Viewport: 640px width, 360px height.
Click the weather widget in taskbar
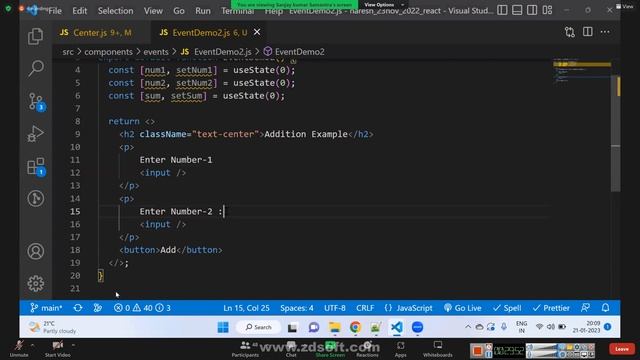click(x=52, y=327)
